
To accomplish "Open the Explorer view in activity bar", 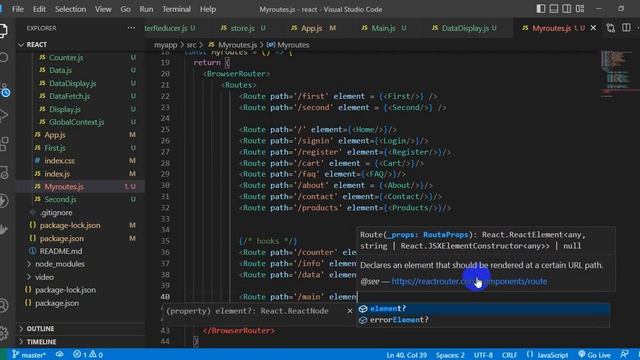I will tap(3, 31).
